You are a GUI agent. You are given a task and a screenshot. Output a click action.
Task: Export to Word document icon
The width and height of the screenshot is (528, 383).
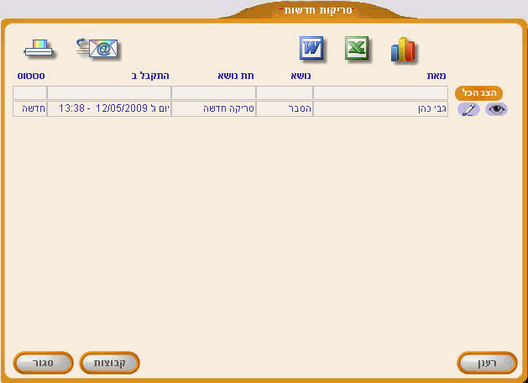312,49
